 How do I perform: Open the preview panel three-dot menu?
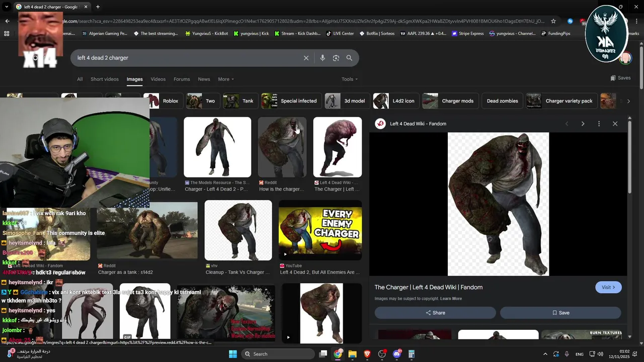coord(599,124)
